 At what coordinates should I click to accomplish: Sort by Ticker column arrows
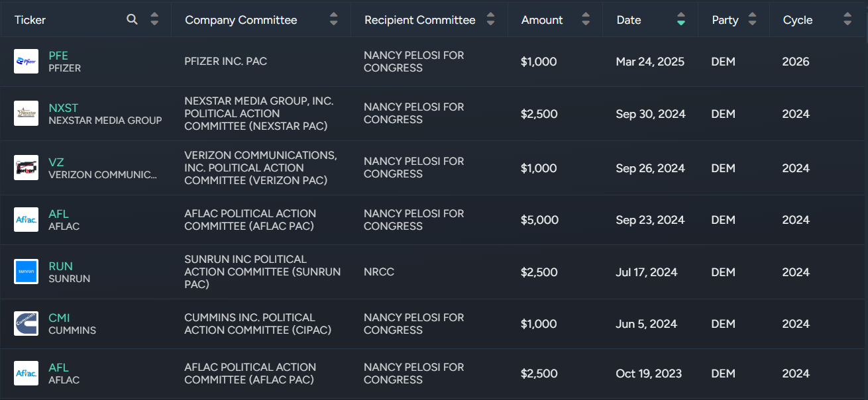pos(154,20)
